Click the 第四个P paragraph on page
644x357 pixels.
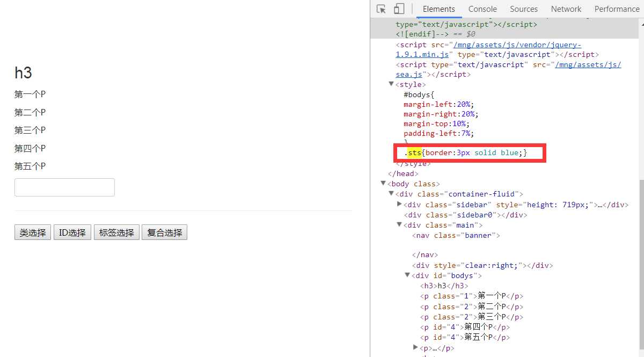click(x=30, y=148)
